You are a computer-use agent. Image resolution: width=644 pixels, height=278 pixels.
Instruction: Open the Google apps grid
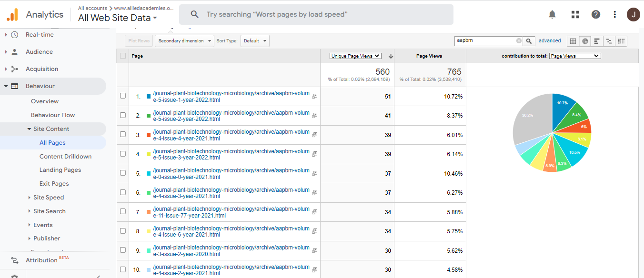pos(575,14)
